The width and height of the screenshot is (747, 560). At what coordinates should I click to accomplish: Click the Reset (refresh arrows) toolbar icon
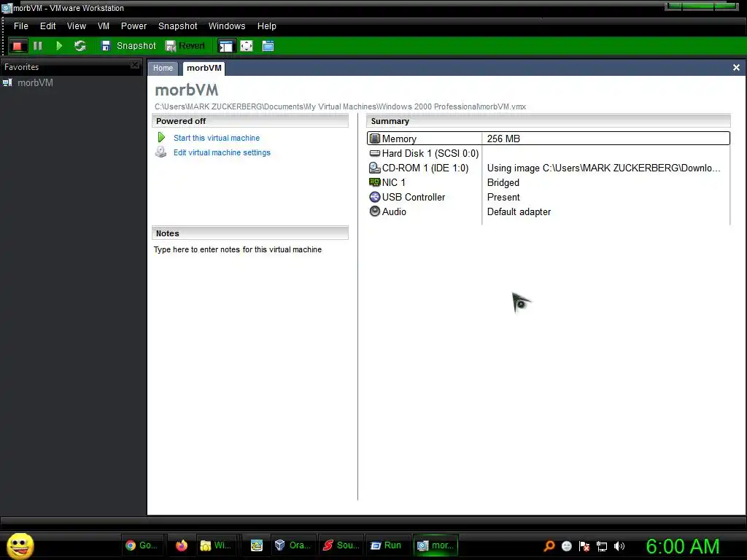coord(80,46)
